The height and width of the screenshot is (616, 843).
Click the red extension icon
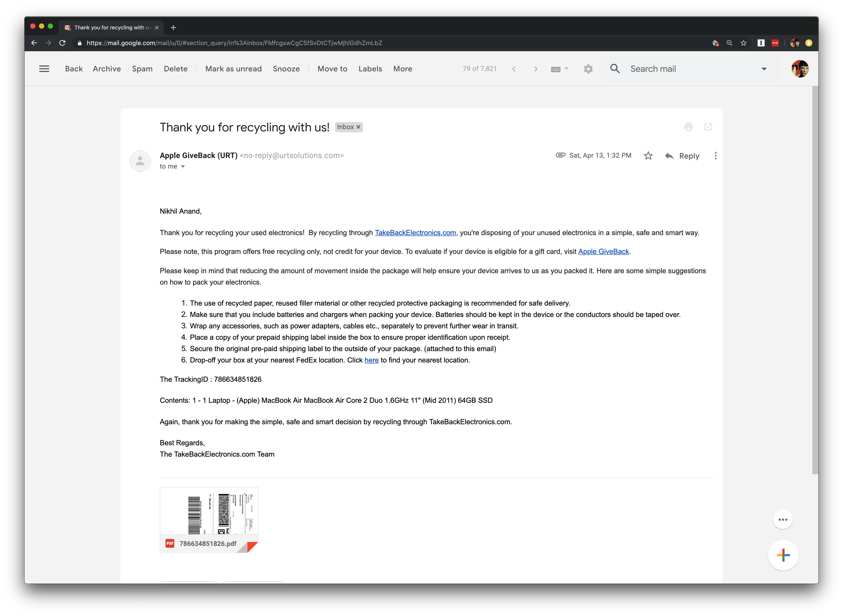[775, 43]
